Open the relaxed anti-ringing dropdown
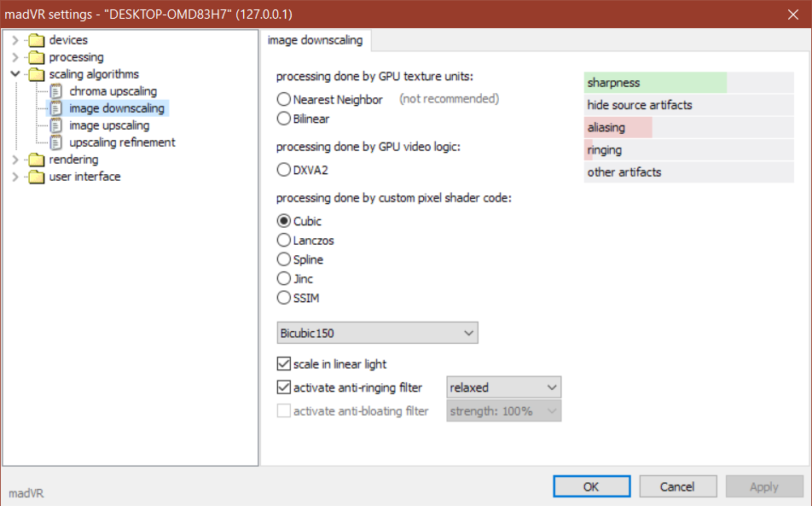The image size is (812, 506). tap(504, 387)
